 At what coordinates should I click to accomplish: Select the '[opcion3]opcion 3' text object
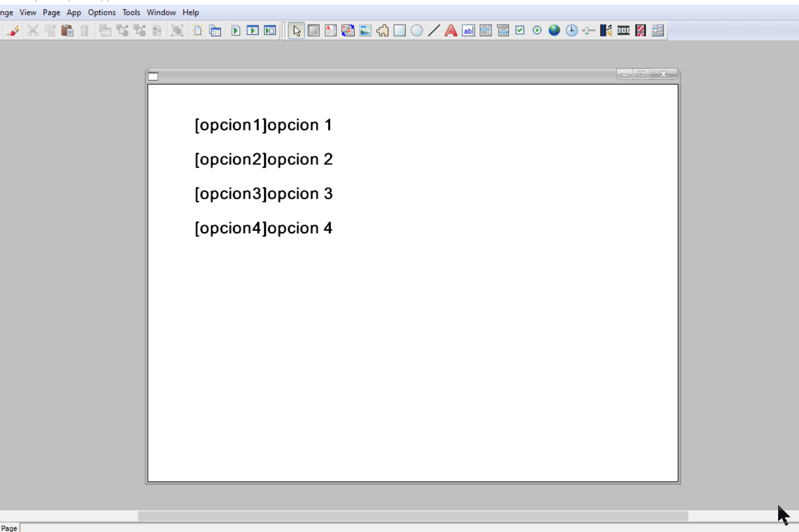coord(263,194)
